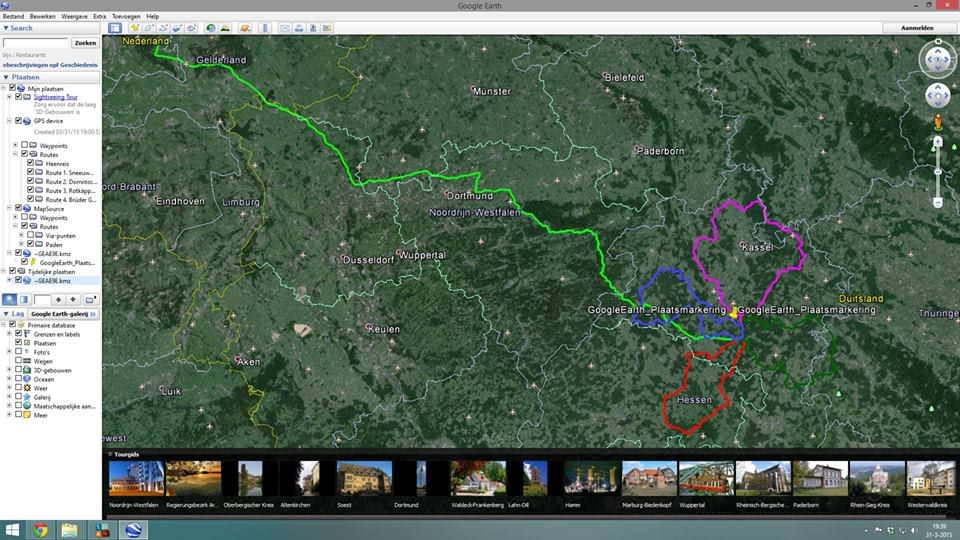Collapse the MapSource tree node

[x=9, y=208]
